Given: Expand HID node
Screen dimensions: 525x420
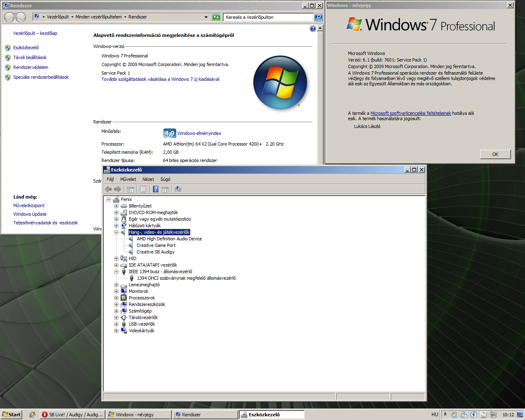Looking at the screenshot, I should coord(116,258).
